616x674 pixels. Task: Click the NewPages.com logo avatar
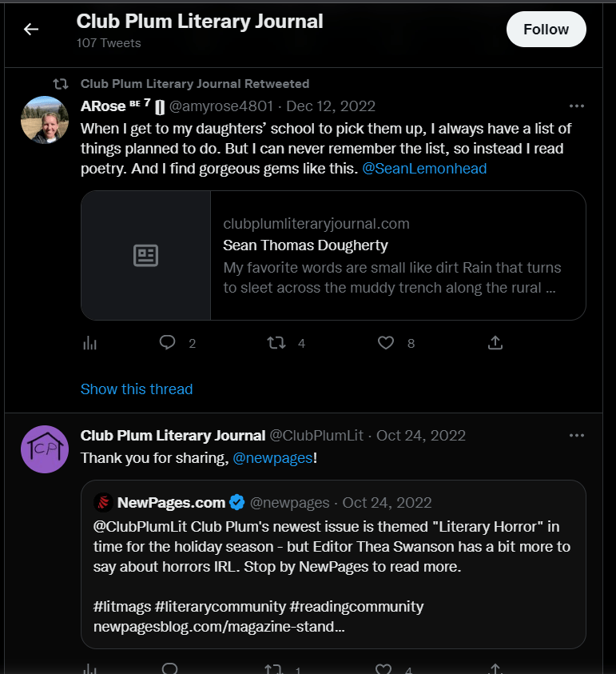(x=104, y=503)
